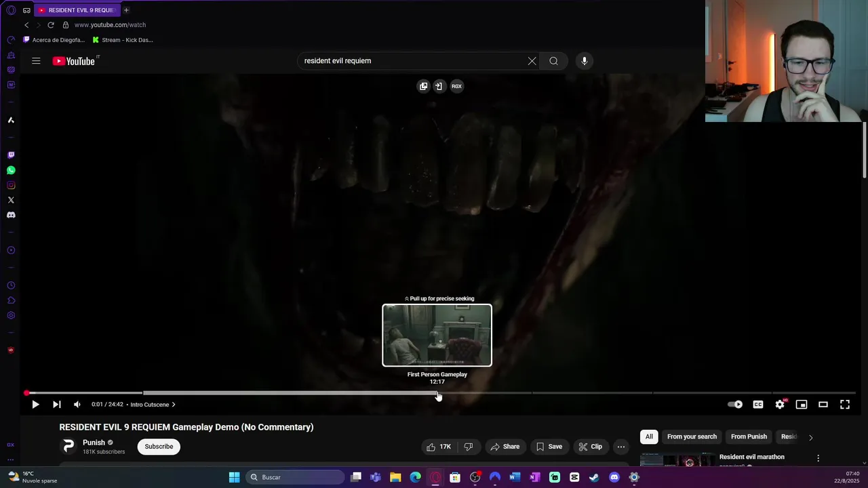
Task: Open YouTube guide hamburger menu
Action: click(x=36, y=61)
